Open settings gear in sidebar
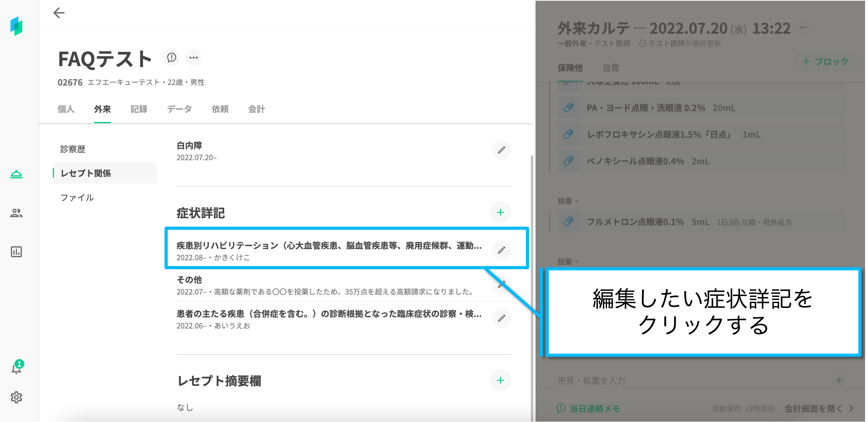The width and height of the screenshot is (868, 422). point(16,397)
